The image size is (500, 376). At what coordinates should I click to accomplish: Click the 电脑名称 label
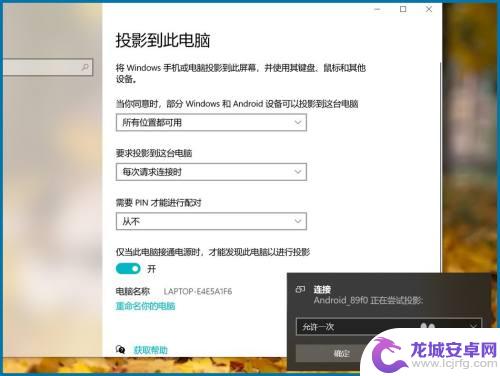point(133,291)
